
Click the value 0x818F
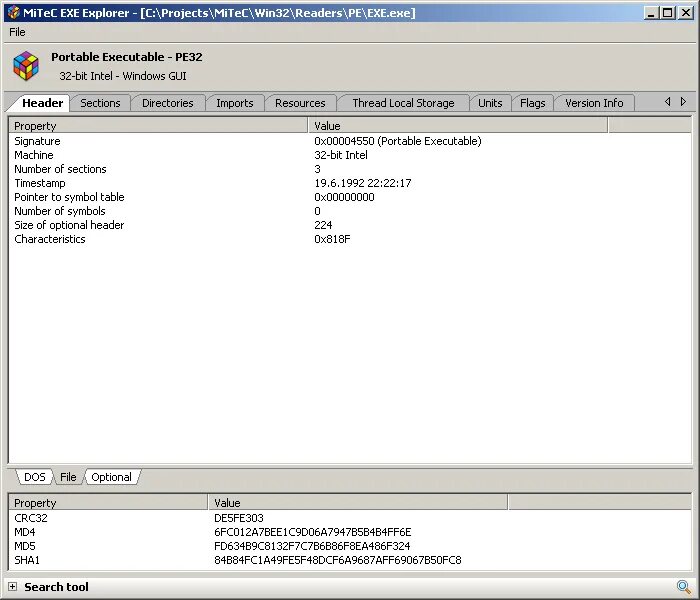(332, 239)
